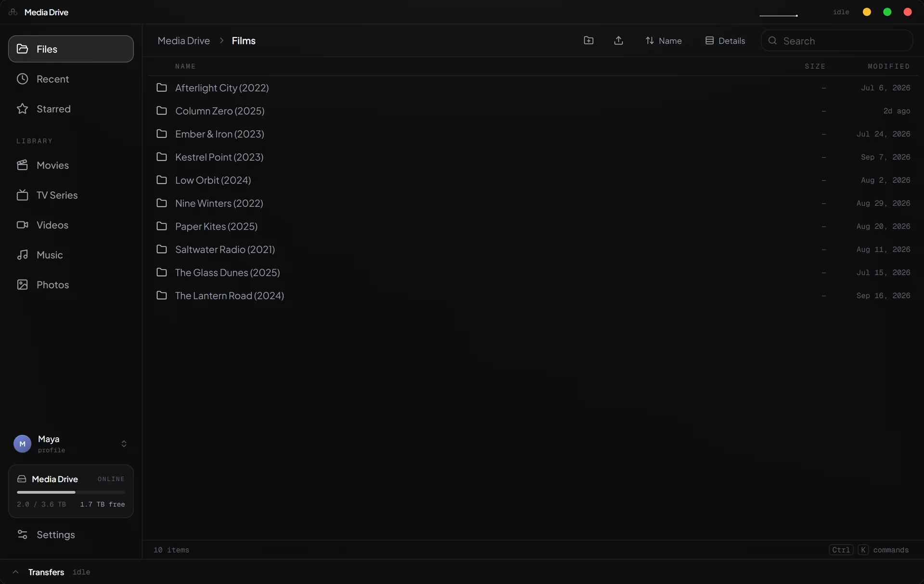Expand the Maya profile switcher
924x584 pixels.
click(x=124, y=444)
